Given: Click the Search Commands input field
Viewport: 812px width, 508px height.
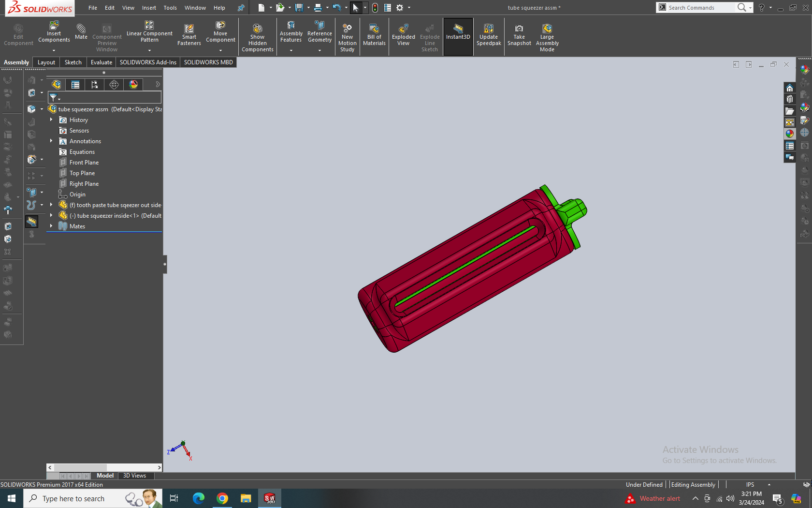Looking at the screenshot, I should click(701, 8).
